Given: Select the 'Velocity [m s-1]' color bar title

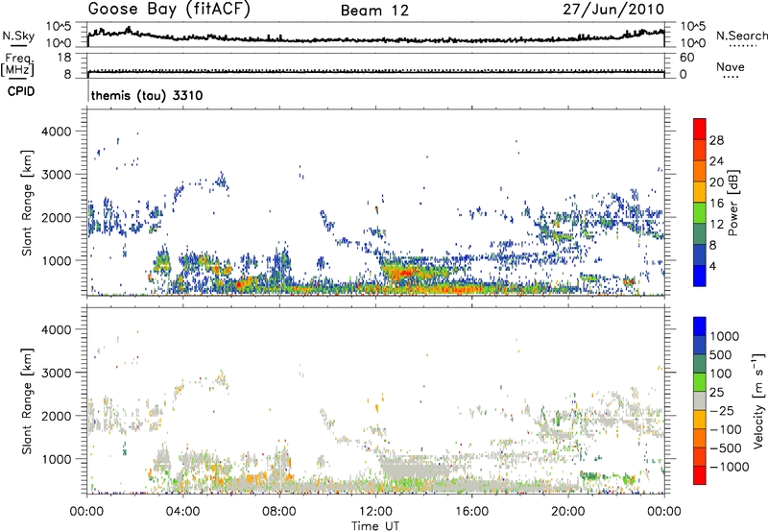Looking at the screenshot, I should click(x=758, y=400).
